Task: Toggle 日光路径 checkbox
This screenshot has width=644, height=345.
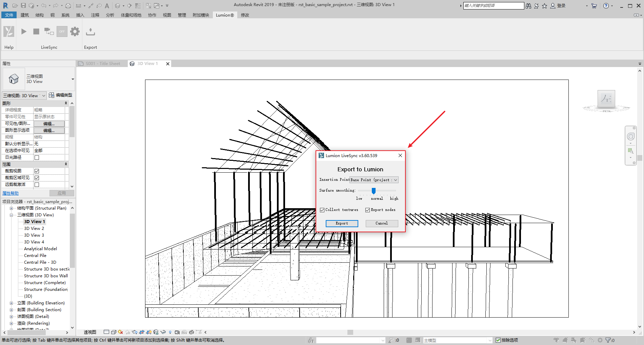Action: pos(37,157)
